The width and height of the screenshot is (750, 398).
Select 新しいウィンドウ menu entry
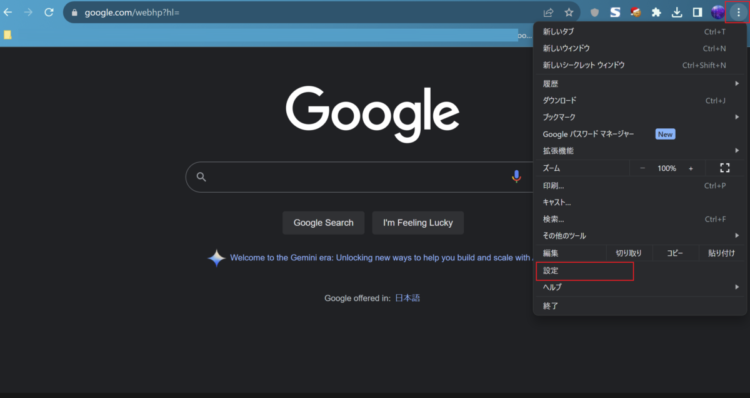640,48
